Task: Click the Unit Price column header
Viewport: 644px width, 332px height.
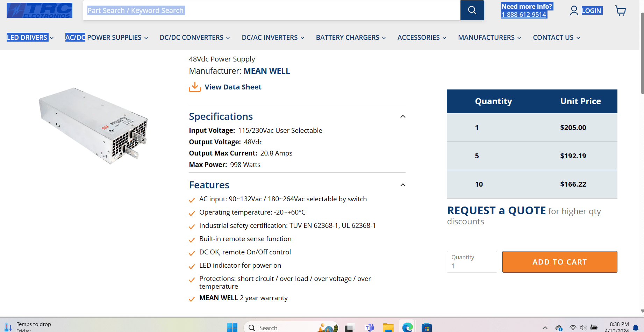Action: 580,101
